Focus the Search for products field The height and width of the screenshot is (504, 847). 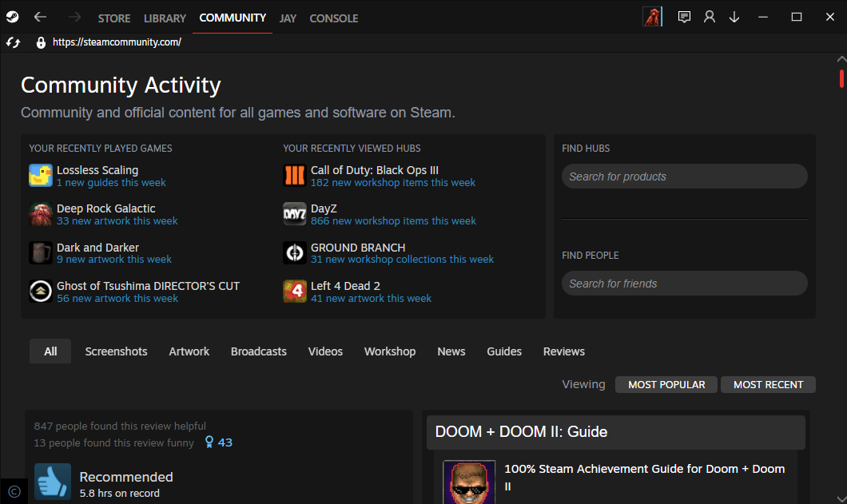(685, 176)
